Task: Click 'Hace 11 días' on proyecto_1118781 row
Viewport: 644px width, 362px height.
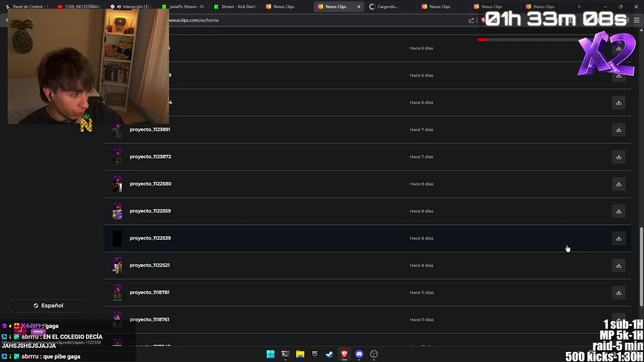Action: (x=422, y=293)
